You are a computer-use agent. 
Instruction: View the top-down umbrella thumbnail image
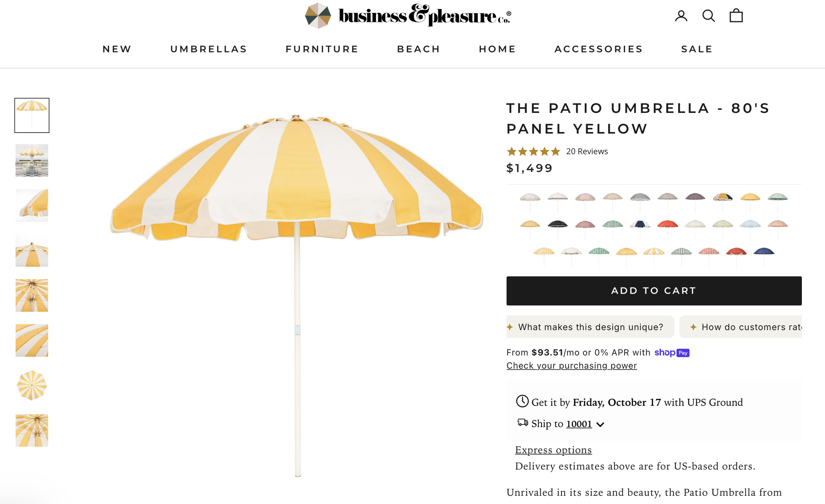pos(32,386)
